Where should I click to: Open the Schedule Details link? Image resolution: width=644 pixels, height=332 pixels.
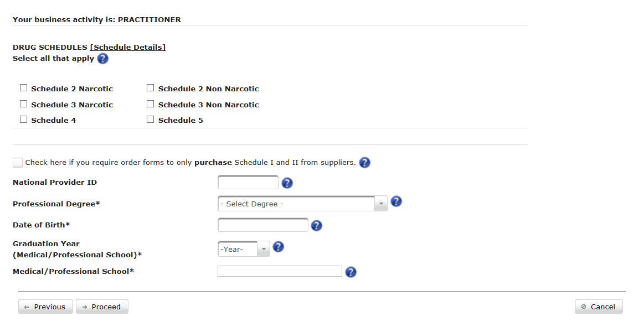[128, 47]
